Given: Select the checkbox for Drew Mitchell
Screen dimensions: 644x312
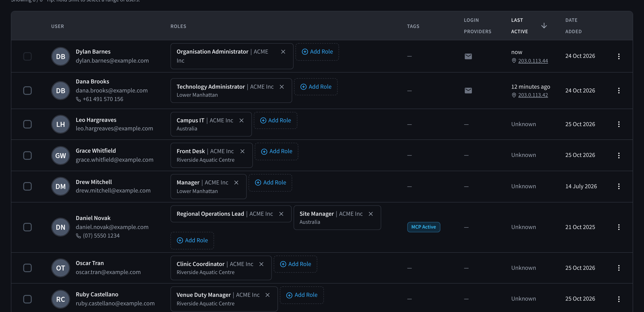Looking at the screenshot, I should pos(27,186).
